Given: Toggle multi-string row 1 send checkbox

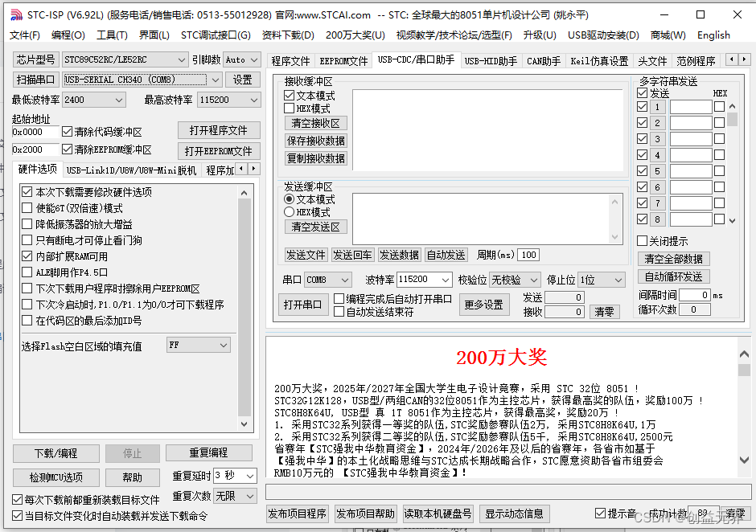Looking at the screenshot, I should click(x=643, y=107).
